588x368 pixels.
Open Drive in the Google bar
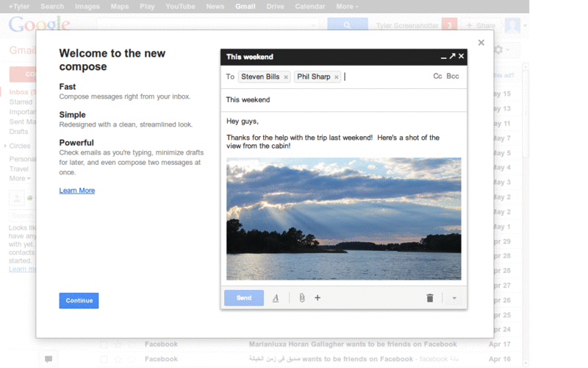click(x=275, y=7)
